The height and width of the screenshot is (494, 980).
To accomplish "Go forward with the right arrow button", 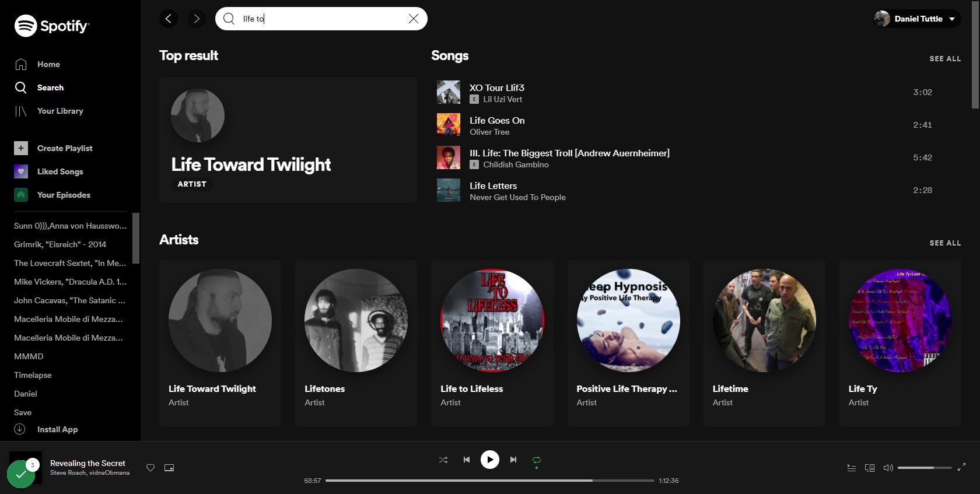I will coord(197,19).
